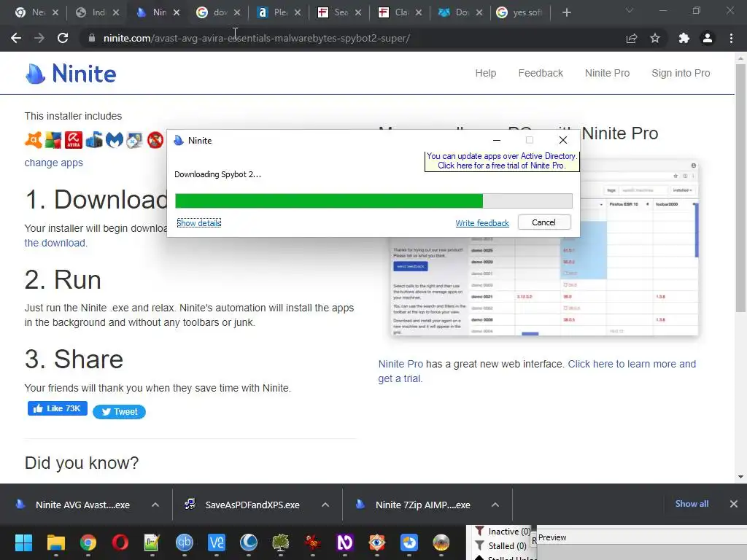The height and width of the screenshot is (560, 747).
Task: Click the SUPERAntiSpyware red round icon
Action: (x=155, y=140)
